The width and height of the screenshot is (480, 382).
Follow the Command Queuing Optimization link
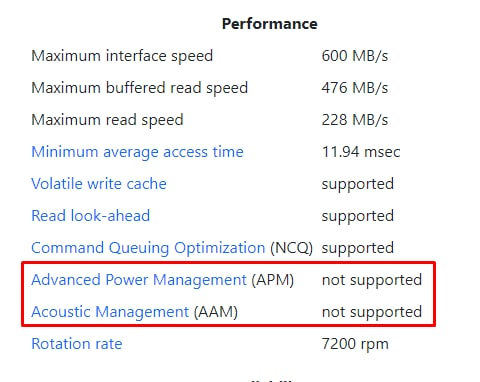[x=148, y=248]
